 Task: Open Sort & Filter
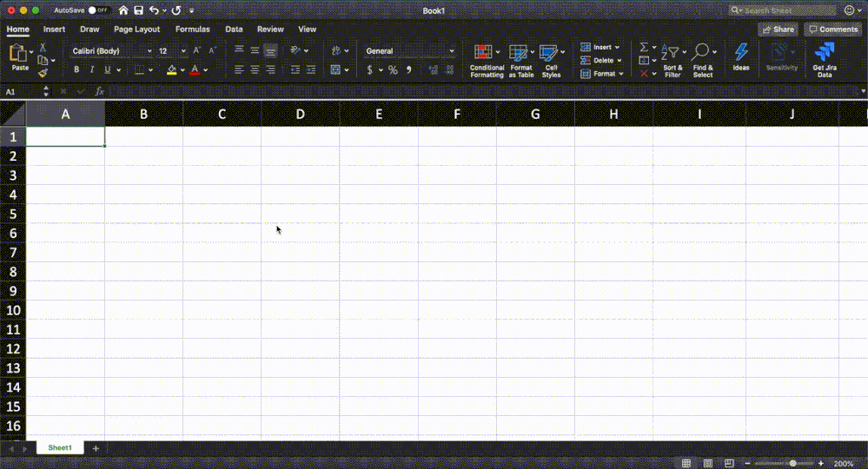(x=673, y=61)
